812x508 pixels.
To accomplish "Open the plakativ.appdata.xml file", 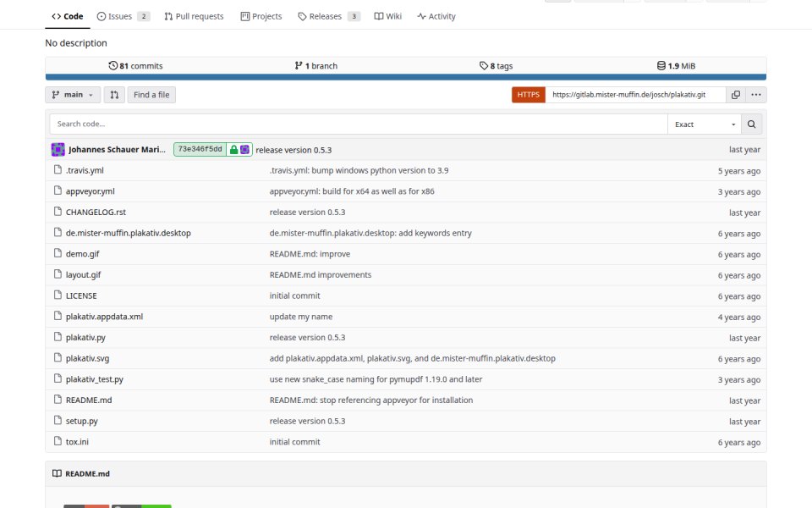I will pyautogui.click(x=104, y=317).
